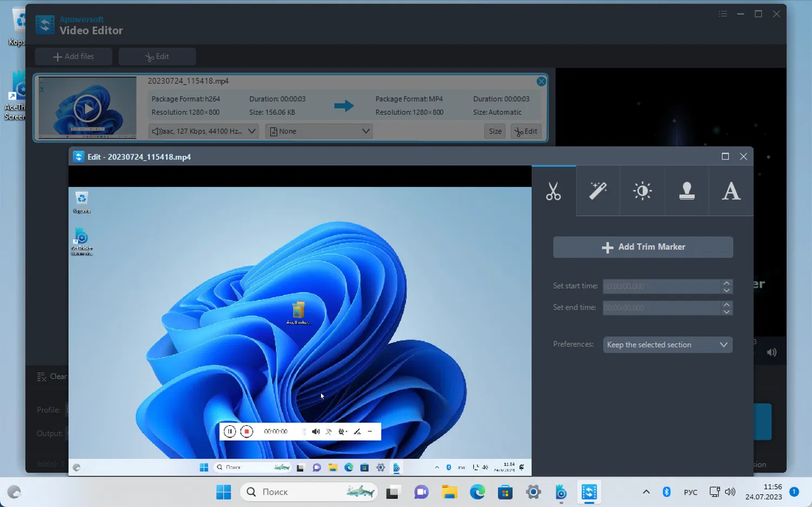The image size is (812, 507).
Task: Switch input language via РУС indicator
Action: click(x=691, y=492)
